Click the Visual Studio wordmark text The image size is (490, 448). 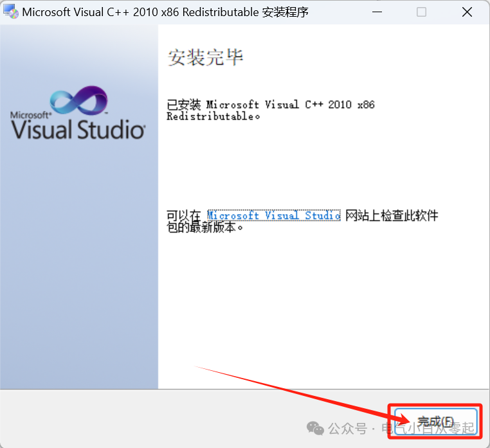click(x=78, y=129)
